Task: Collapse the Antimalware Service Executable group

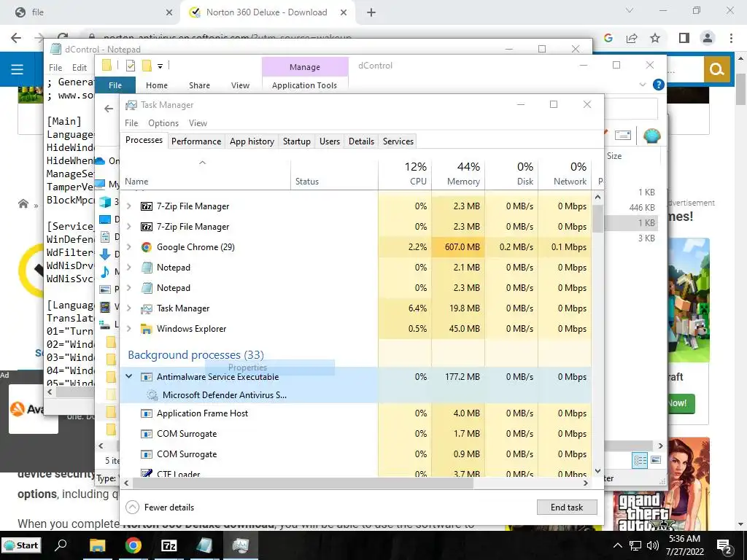Action: pyautogui.click(x=128, y=377)
